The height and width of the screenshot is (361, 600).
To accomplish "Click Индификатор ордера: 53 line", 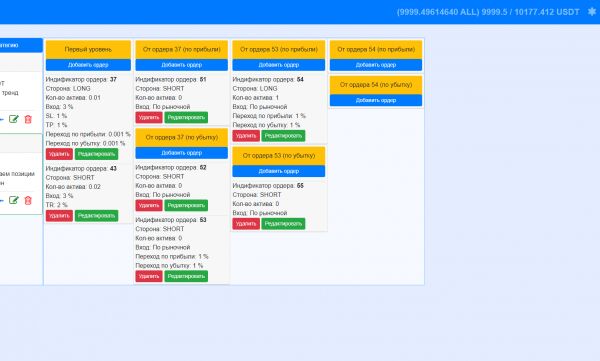I will tap(171, 220).
